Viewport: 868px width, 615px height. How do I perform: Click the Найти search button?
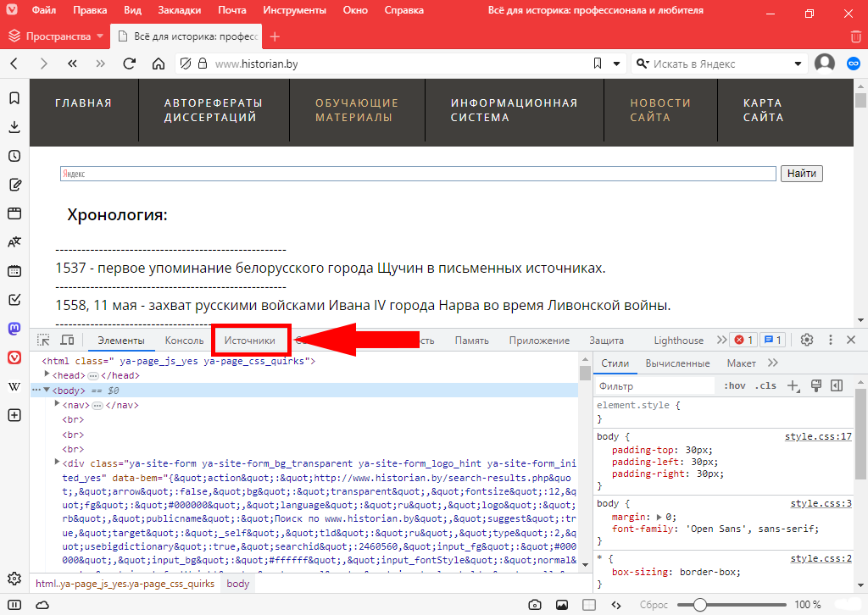click(x=801, y=174)
